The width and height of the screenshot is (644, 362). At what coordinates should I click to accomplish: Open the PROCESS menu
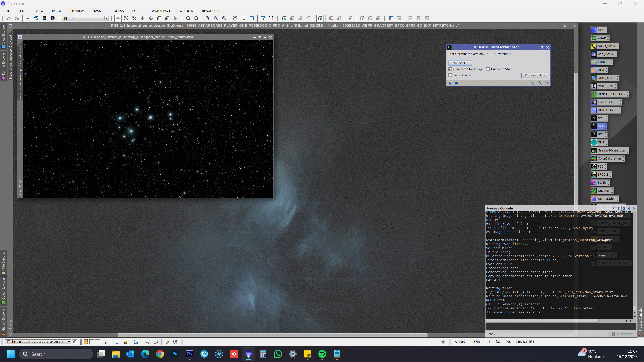[117, 11]
